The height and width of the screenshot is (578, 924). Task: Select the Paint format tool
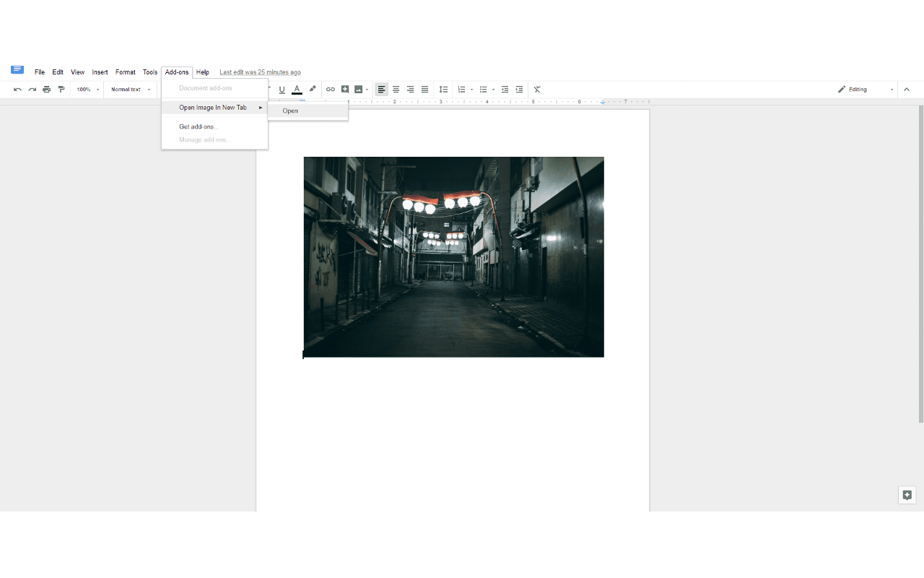pos(61,89)
